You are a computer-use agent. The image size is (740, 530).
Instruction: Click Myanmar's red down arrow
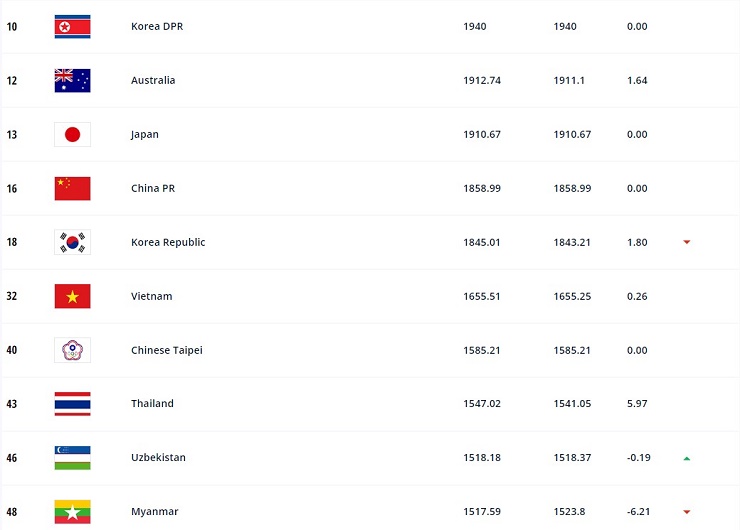pyautogui.click(x=686, y=512)
